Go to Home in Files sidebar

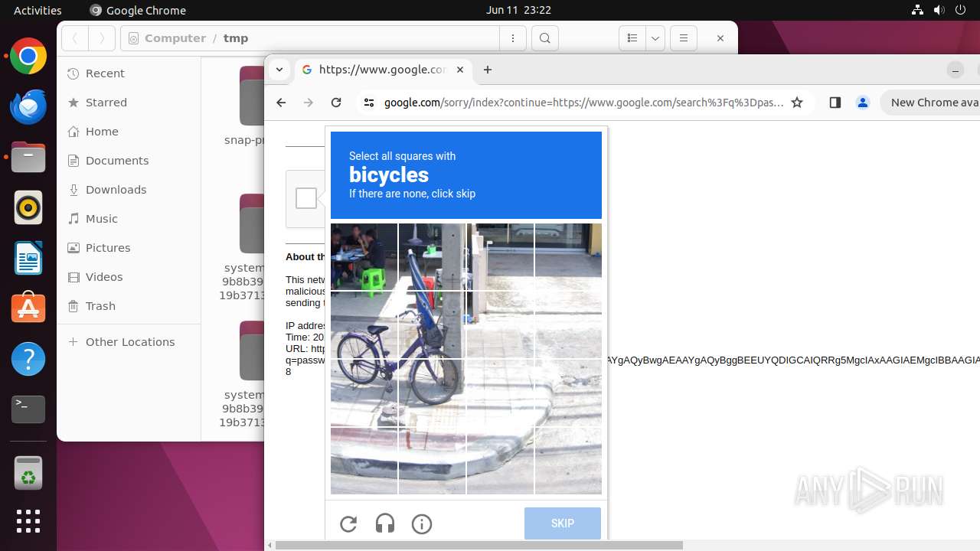(129, 132)
